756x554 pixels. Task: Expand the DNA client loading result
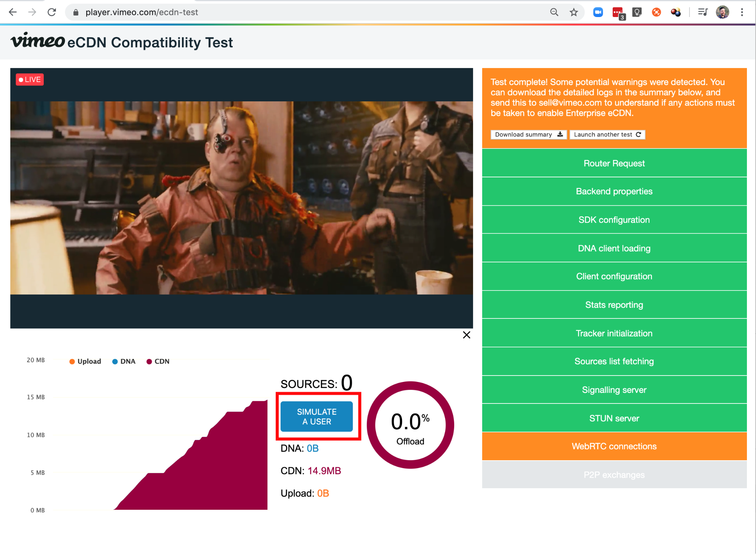click(x=614, y=248)
